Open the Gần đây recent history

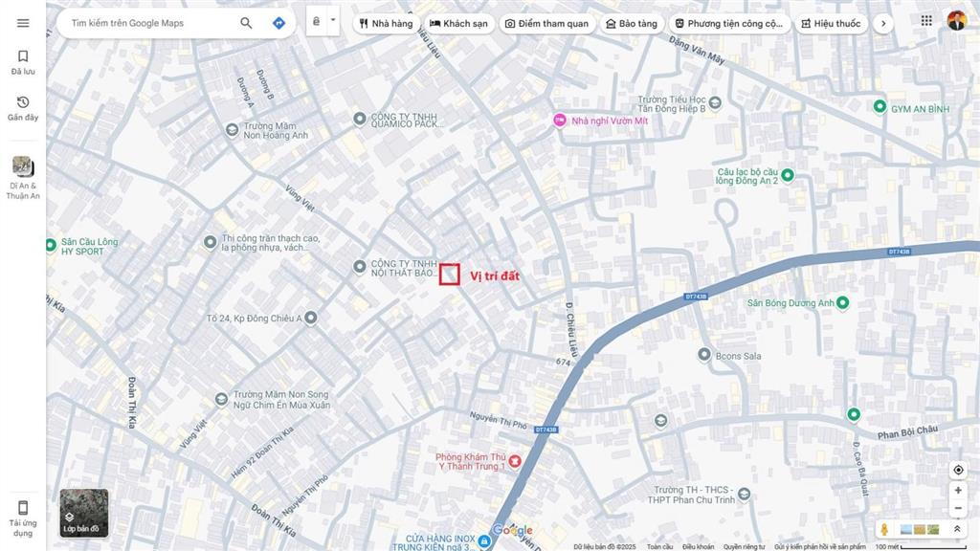pyautogui.click(x=23, y=108)
